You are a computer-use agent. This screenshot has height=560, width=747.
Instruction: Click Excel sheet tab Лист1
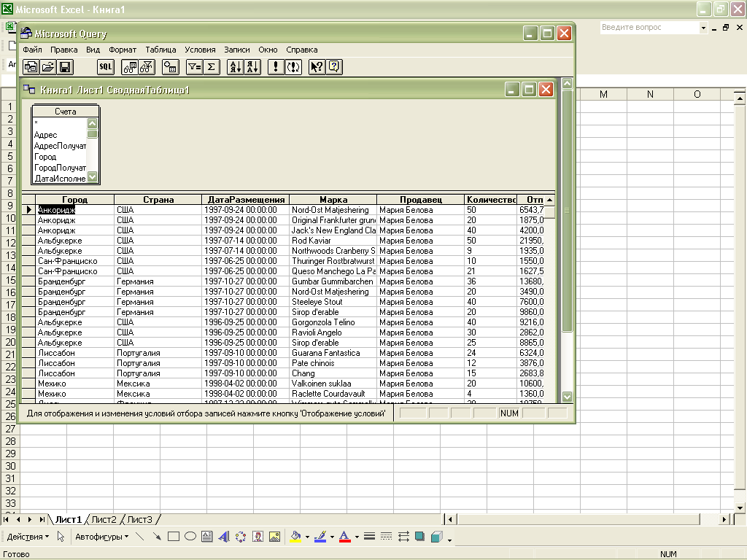tap(68, 519)
